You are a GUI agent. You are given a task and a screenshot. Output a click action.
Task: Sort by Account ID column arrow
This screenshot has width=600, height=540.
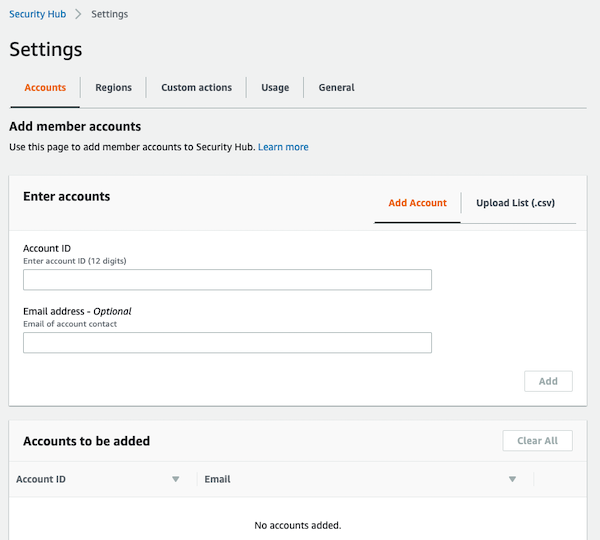point(176,479)
